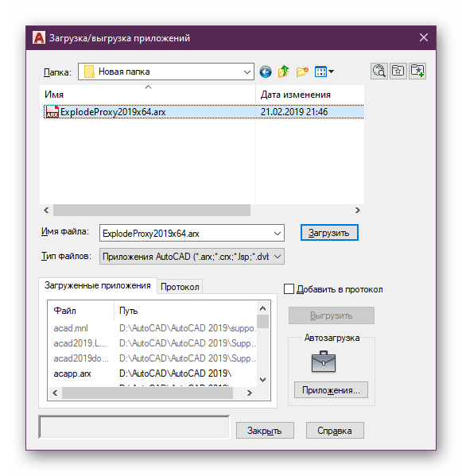The height and width of the screenshot is (476, 462).
Task: Click the ARX file icon of ExplodeProxy2019x64
Action: 52,112
